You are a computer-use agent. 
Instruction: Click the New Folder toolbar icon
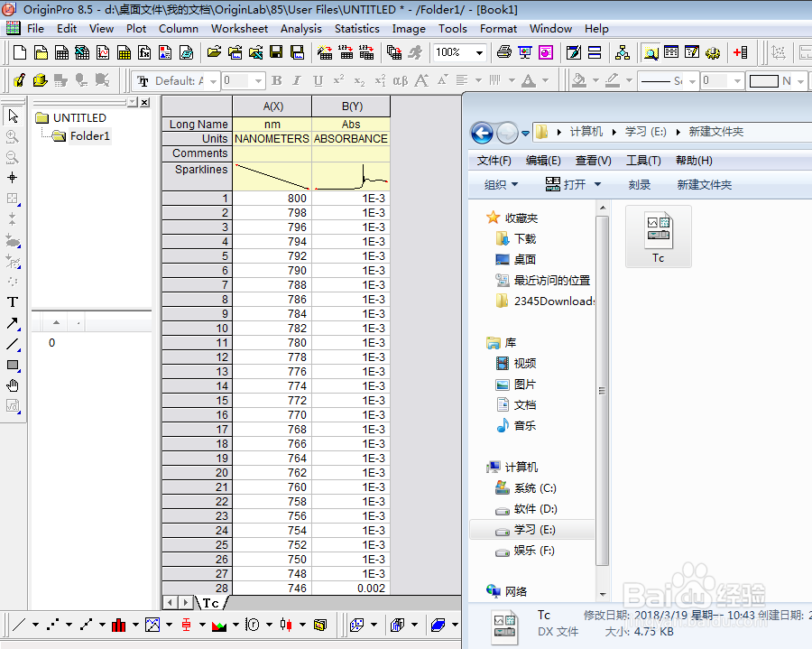tap(41, 52)
